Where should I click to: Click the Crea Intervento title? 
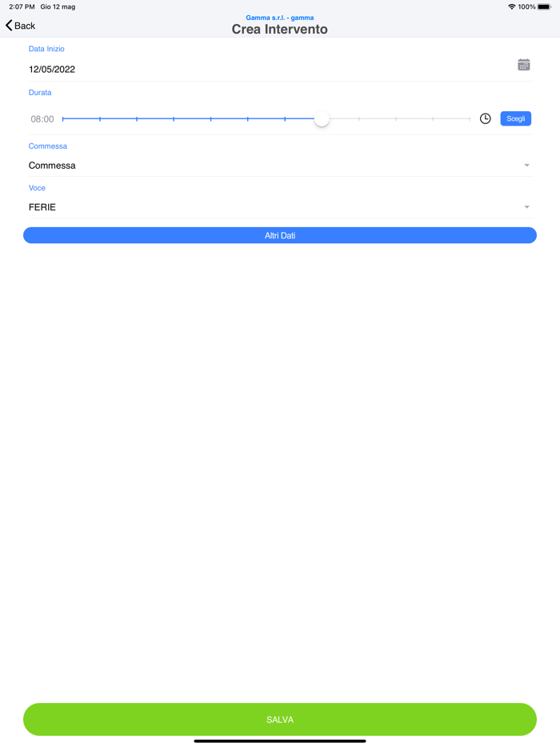[x=279, y=29]
